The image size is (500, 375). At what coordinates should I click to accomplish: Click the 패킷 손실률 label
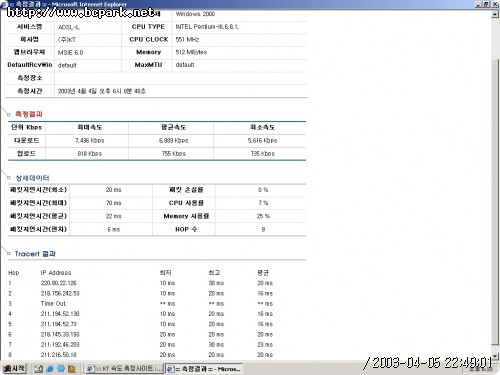pyautogui.click(x=186, y=190)
